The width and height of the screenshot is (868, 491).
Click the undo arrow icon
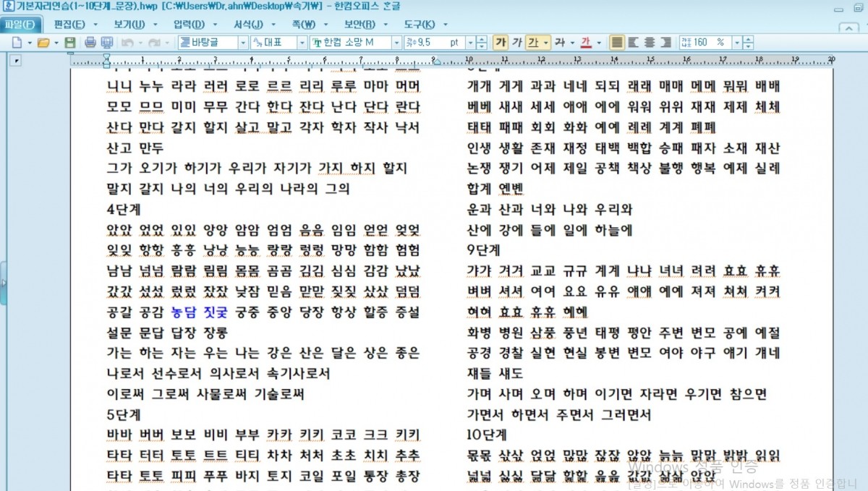click(127, 43)
